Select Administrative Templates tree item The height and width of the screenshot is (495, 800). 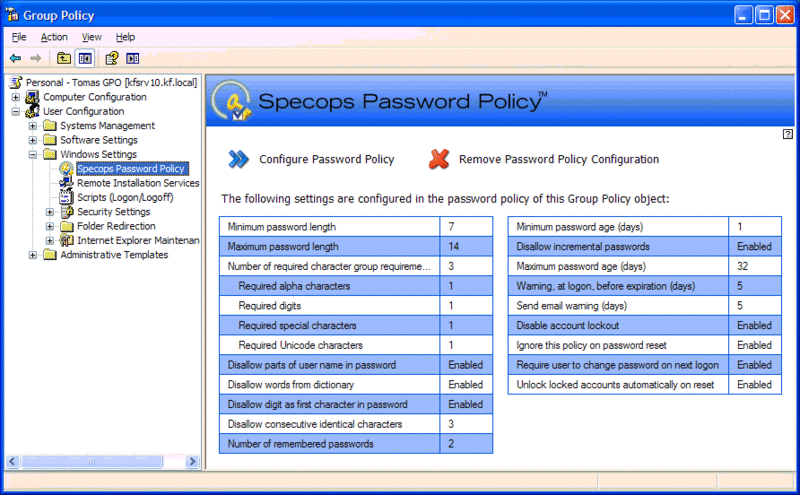click(x=114, y=255)
